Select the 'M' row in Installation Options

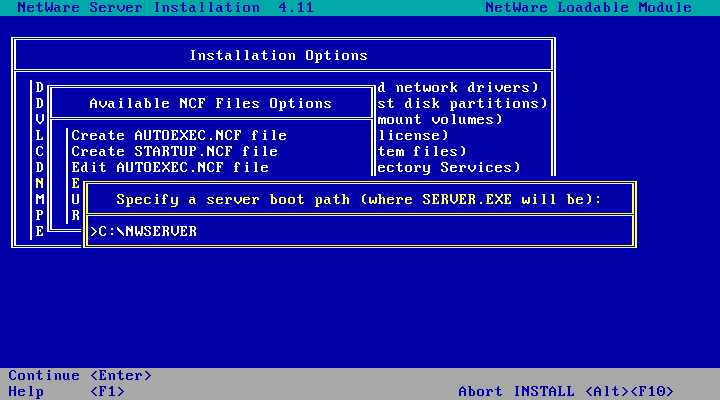click(x=39, y=199)
